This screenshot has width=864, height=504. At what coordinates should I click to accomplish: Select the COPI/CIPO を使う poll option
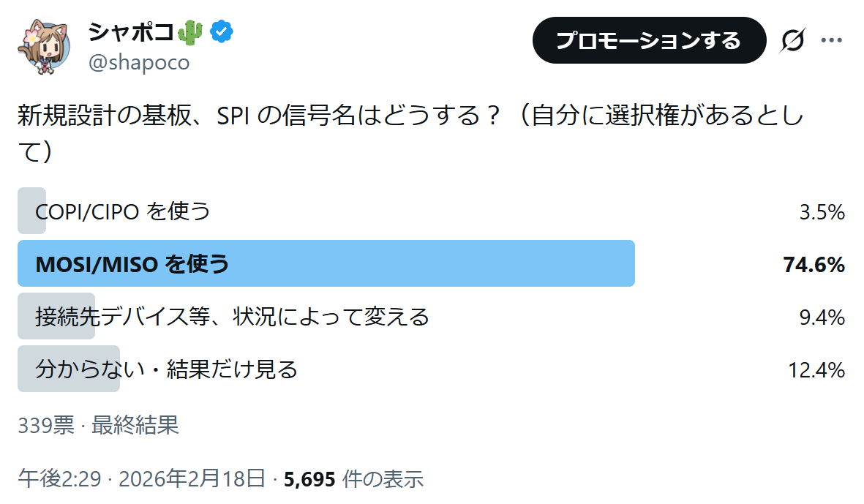[x=123, y=211]
